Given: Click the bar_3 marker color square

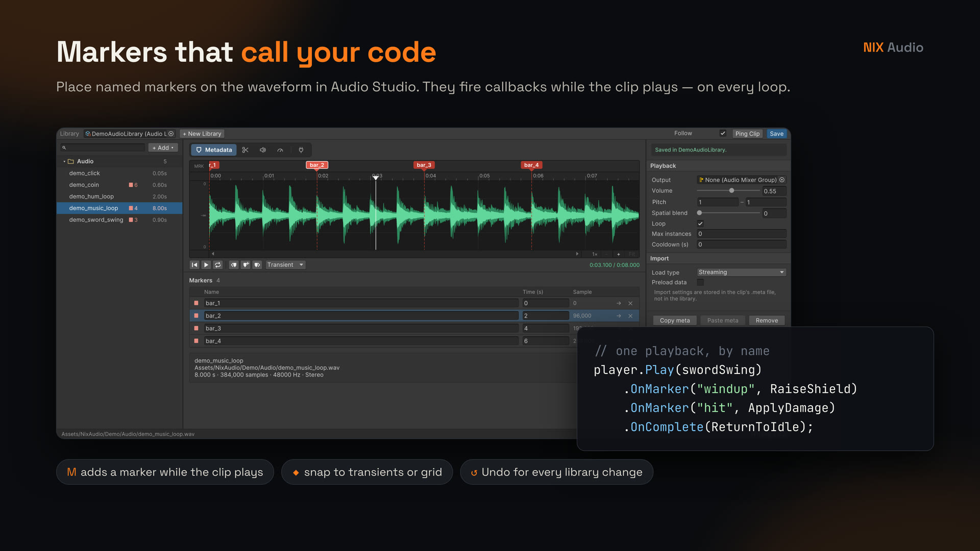Looking at the screenshot, I should click(x=197, y=328).
